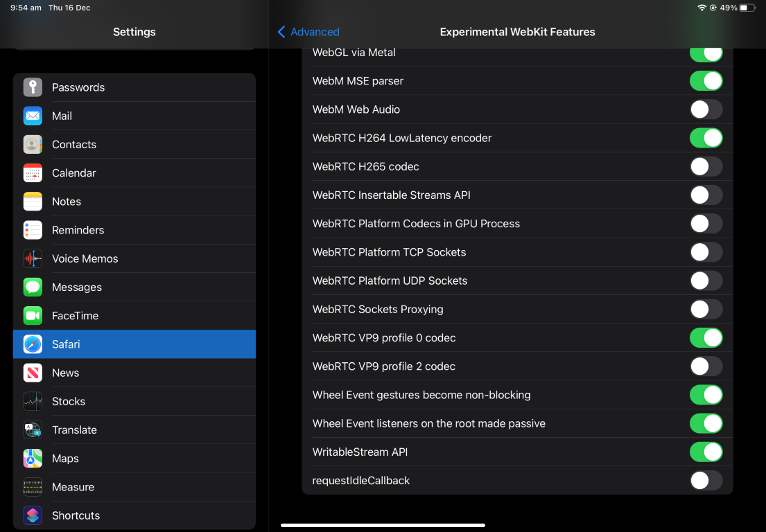This screenshot has width=766, height=532.
Task: Open Mail settings
Action: click(x=134, y=116)
